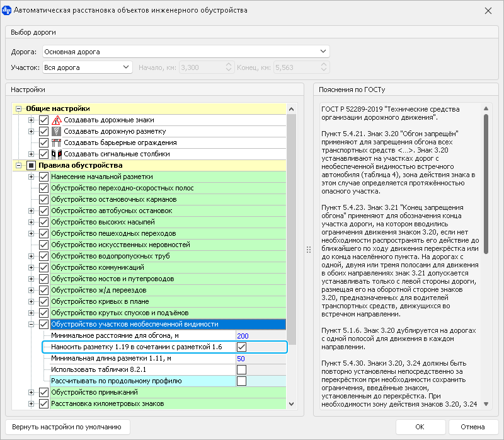Enable 'Рассчитывать по продольному профилю' checkbox
504x440 pixels.
click(x=241, y=381)
